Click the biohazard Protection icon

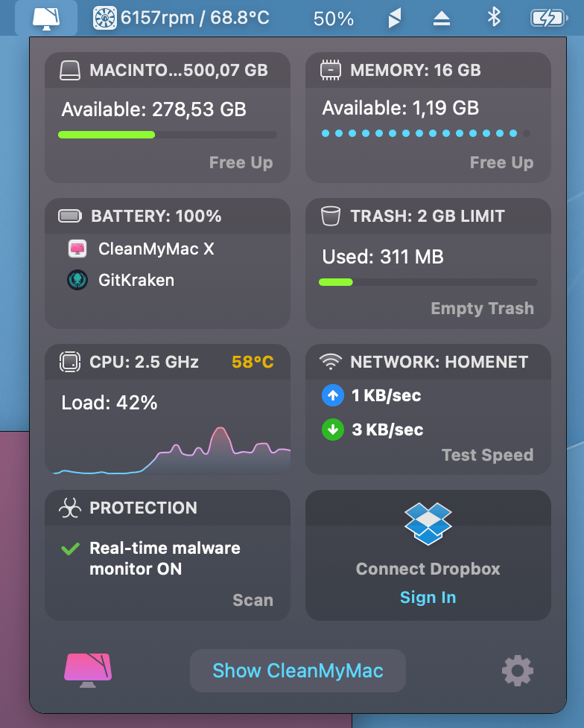coord(70,508)
